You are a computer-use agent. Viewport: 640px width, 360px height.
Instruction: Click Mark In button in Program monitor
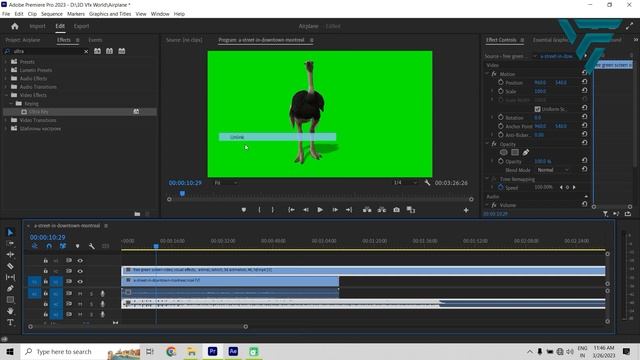[259, 210]
